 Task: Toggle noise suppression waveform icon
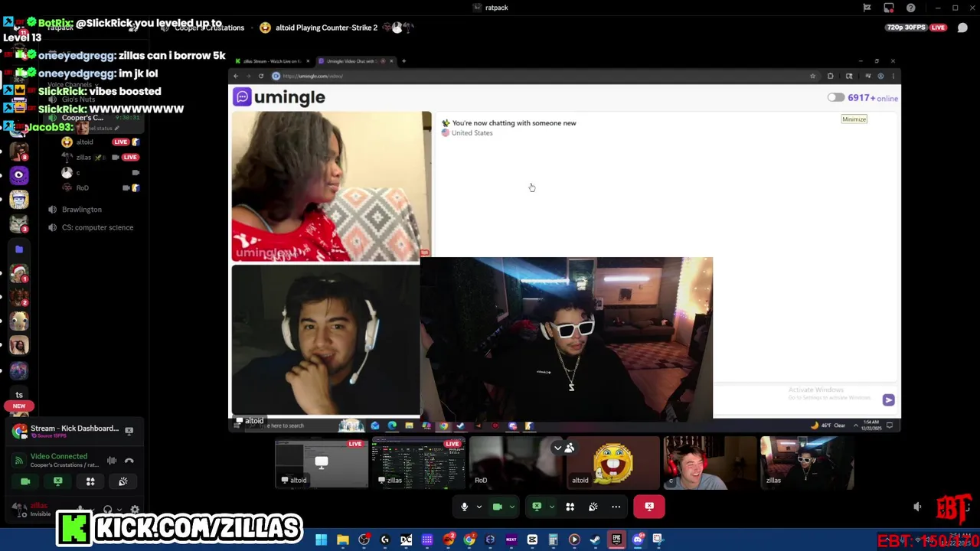point(112,461)
